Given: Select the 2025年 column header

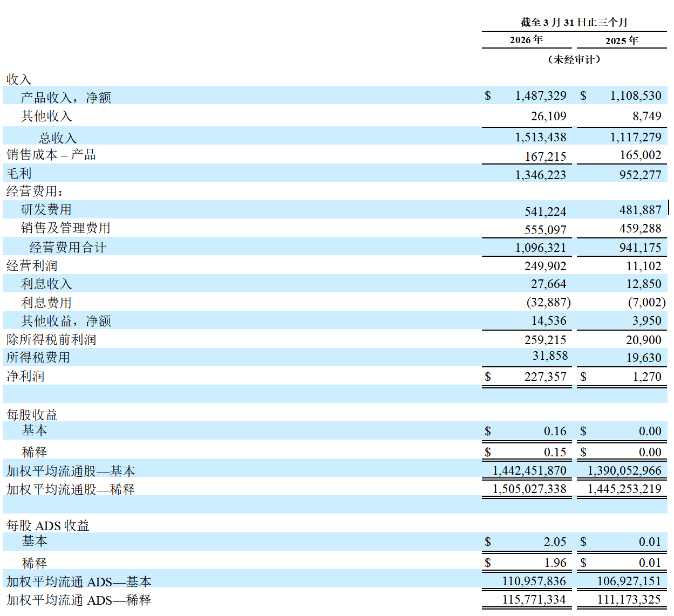Looking at the screenshot, I should tap(622, 41).
